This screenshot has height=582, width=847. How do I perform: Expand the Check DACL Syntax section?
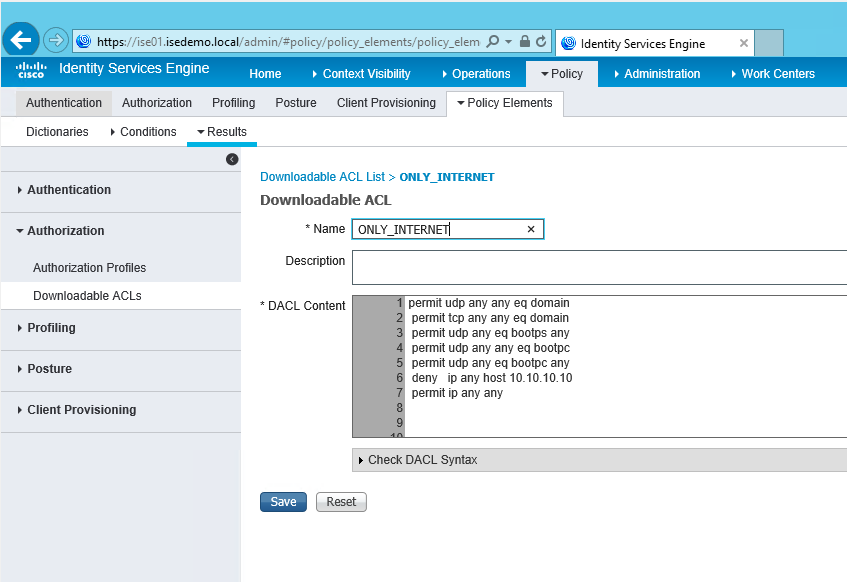[599, 460]
